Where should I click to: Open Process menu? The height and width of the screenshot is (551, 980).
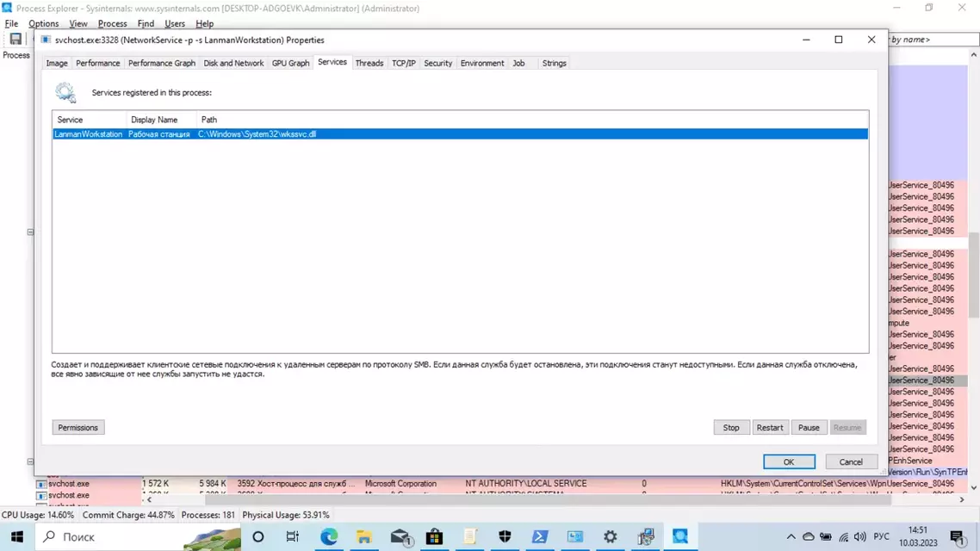pos(113,24)
